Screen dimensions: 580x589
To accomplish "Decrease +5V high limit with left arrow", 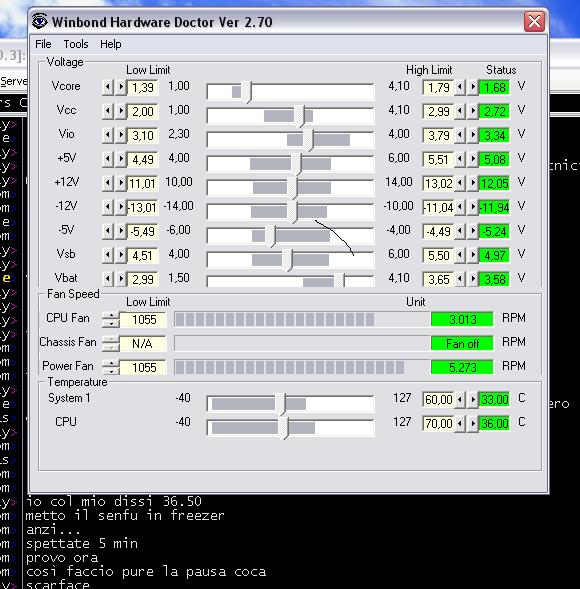I will coord(460,160).
